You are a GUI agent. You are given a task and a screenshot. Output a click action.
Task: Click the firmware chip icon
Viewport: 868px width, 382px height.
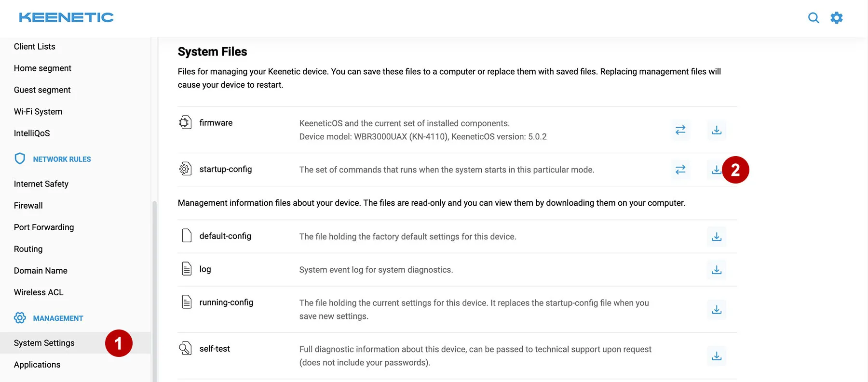coord(185,122)
